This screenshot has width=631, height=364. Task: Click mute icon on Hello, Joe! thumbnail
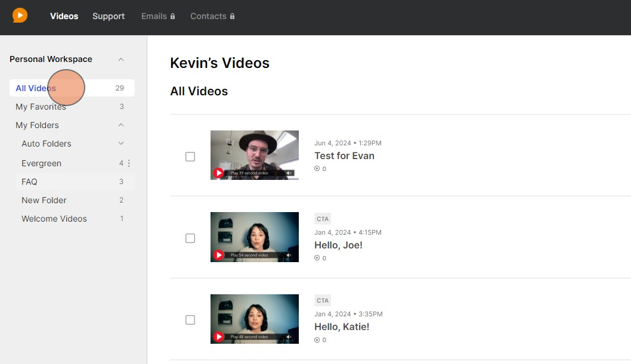(289, 255)
